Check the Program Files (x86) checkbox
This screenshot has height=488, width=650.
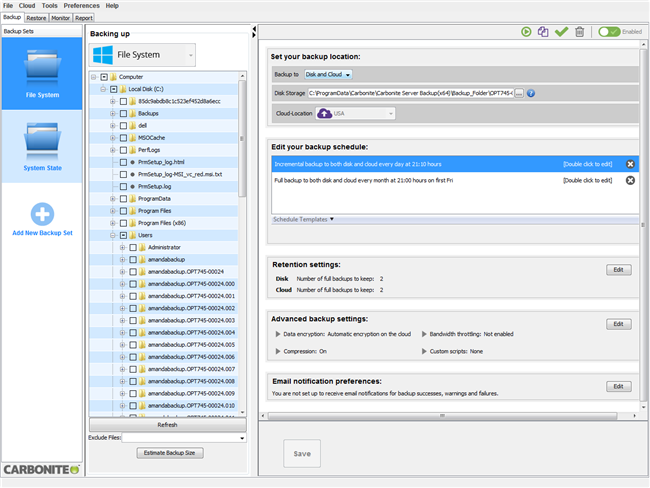tap(123, 222)
